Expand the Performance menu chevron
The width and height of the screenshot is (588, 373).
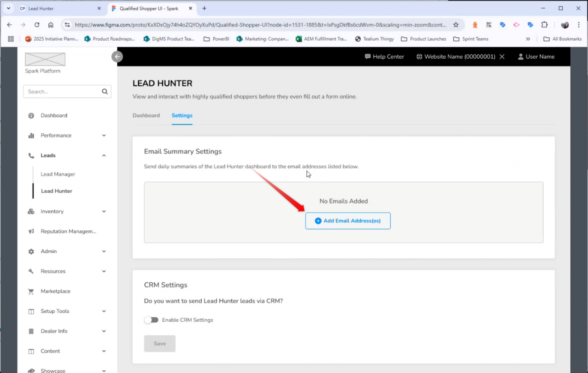[104, 135]
